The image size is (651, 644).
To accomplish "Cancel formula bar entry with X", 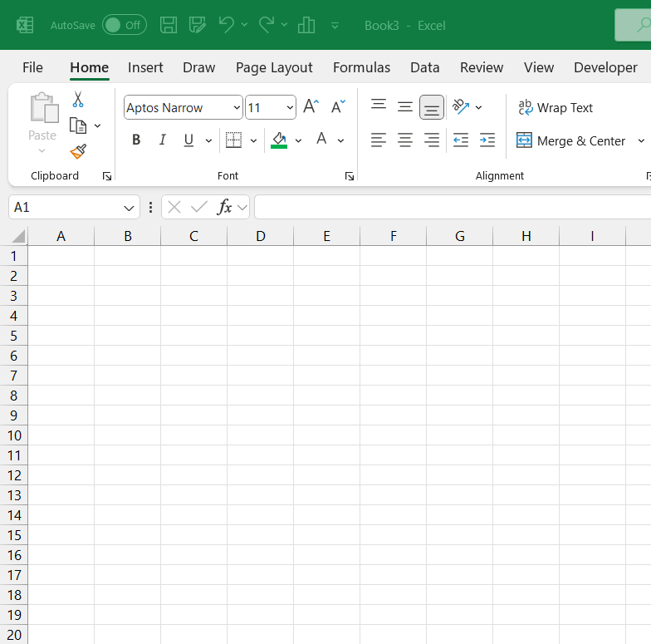I will [174, 207].
